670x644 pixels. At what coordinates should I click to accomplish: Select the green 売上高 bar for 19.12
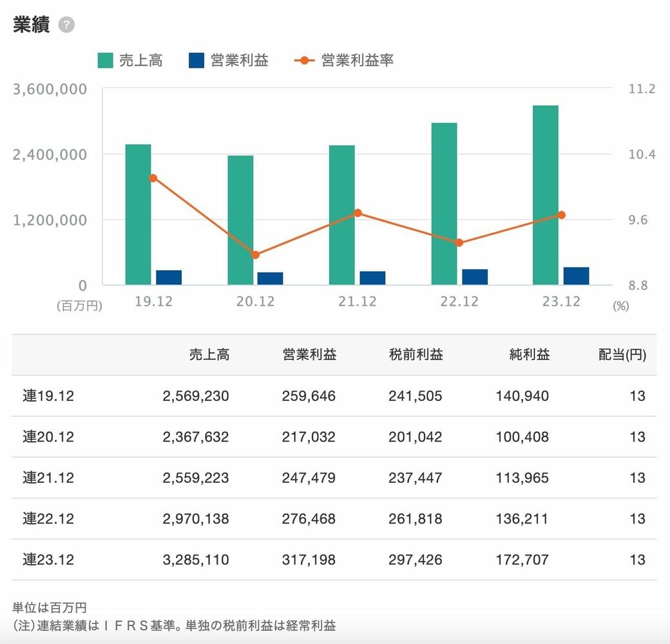138,215
